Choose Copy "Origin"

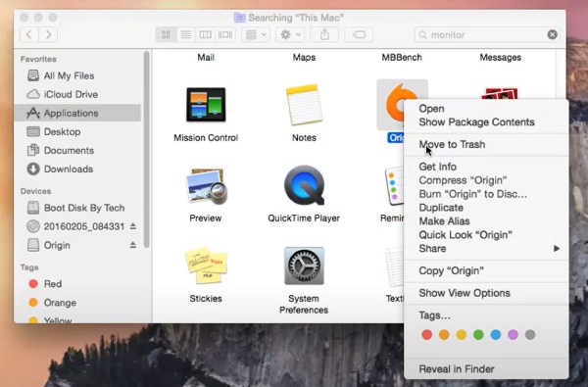(x=486, y=270)
